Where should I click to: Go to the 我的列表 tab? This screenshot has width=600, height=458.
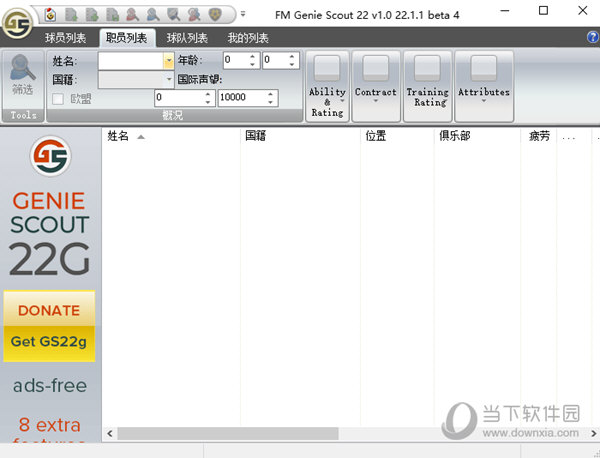pos(248,38)
